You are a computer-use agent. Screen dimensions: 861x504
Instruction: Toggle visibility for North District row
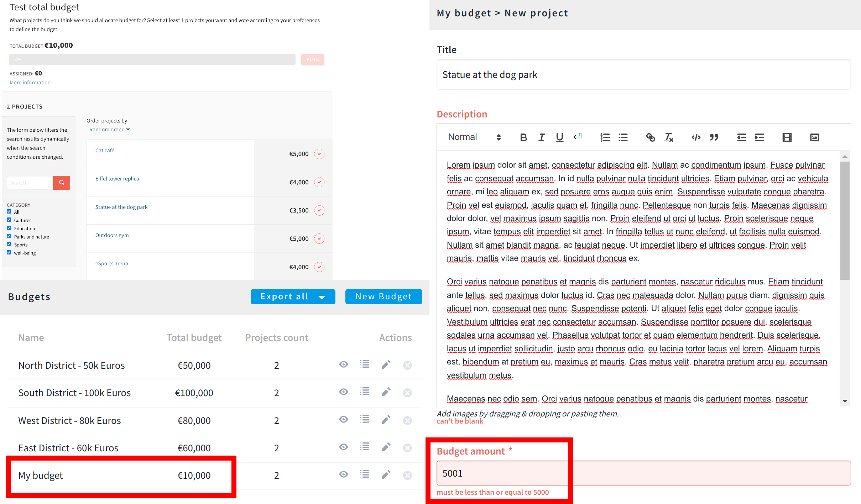[343, 365]
